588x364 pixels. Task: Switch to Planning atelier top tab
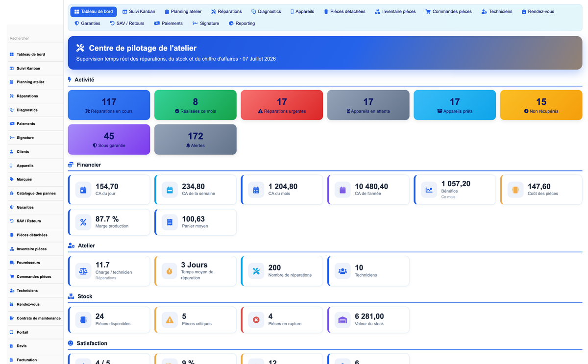(x=183, y=11)
